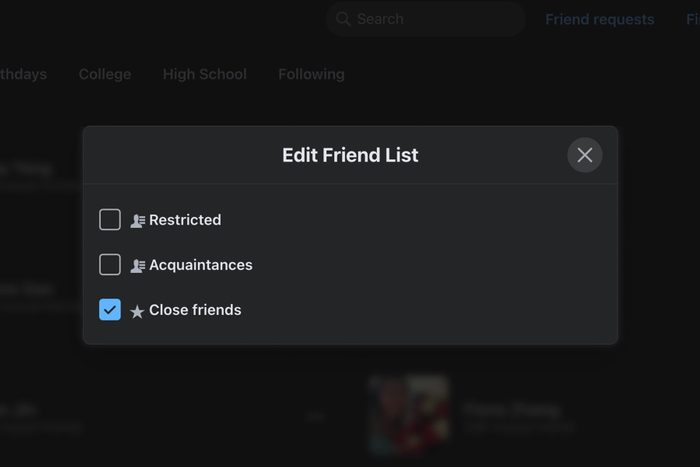Image resolution: width=700 pixels, height=467 pixels.
Task: Tick the Acquaintances checkbox
Action: 110,265
